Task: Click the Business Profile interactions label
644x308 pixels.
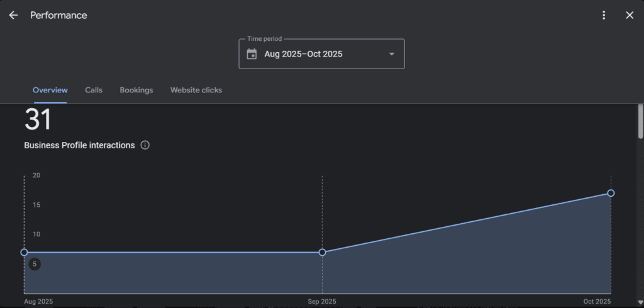Action: click(79, 145)
